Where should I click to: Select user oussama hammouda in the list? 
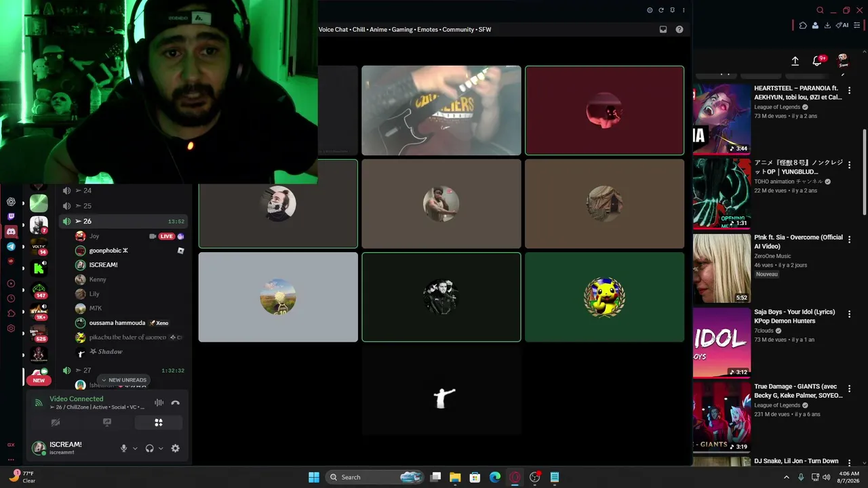click(129, 323)
